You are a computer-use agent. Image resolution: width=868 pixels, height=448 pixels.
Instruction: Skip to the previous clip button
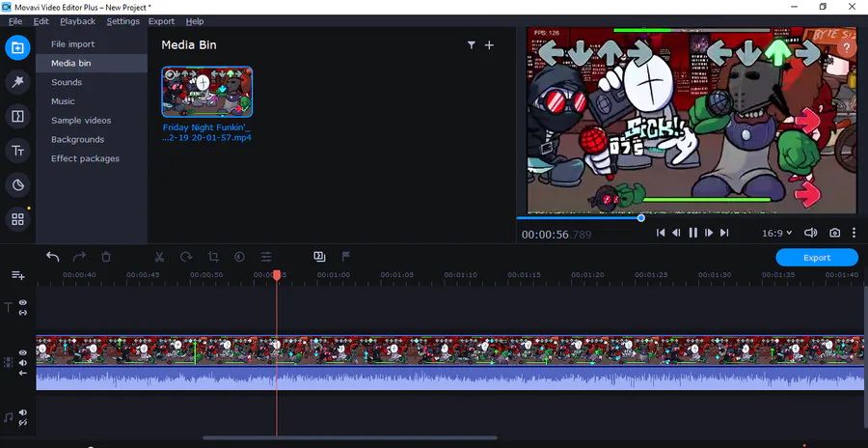pos(661,233)
